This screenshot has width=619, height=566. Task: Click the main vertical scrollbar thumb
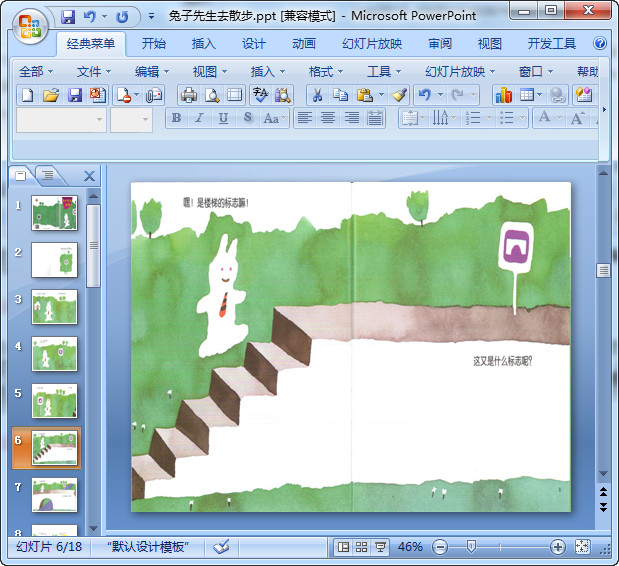[603, 270]
